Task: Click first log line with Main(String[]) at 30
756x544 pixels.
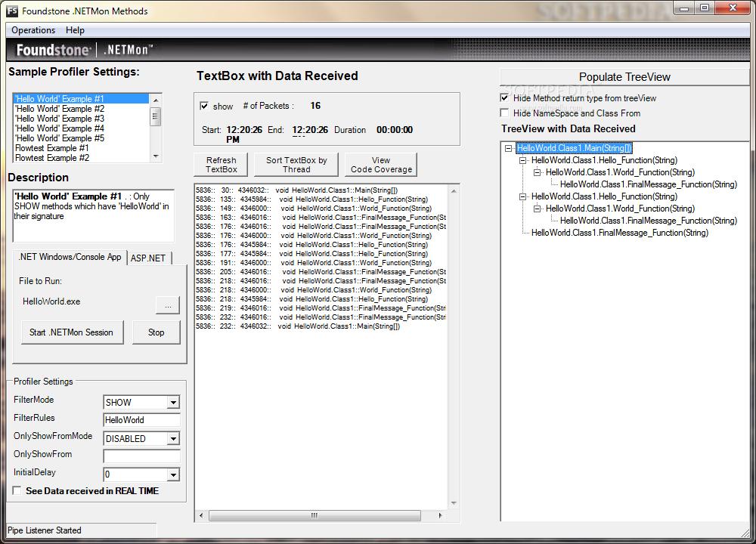Action: pyautogui.click(x=297, y=190)
